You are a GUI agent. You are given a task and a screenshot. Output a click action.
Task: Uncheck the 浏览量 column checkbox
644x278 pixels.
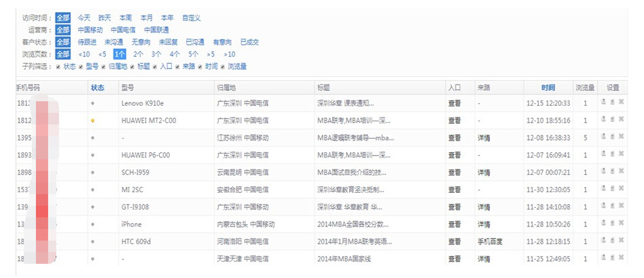coord(223,66)
